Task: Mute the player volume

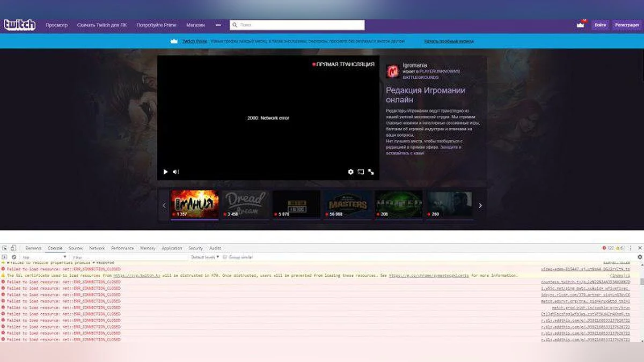Action: pos(175,172)
